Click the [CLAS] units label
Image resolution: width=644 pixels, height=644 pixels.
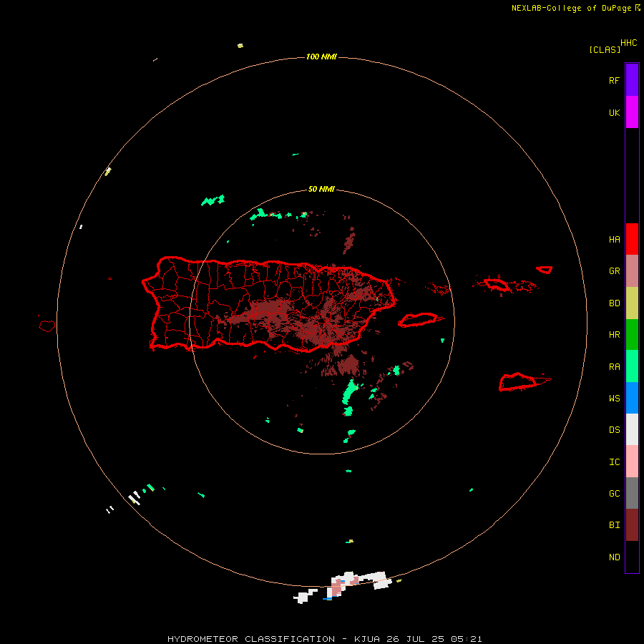(x=605, y=49)
